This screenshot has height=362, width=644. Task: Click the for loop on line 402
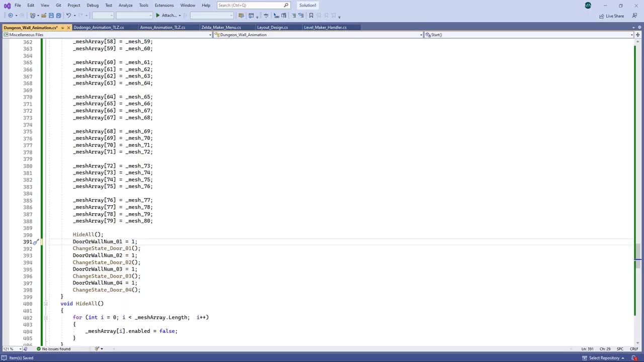tap(141, 318)
